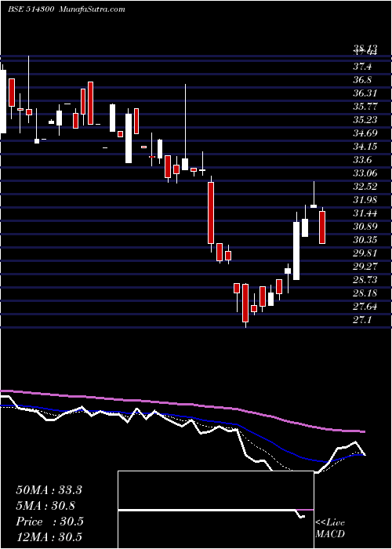
Task: Click the 28.18 price axis label
Action: 365,293
